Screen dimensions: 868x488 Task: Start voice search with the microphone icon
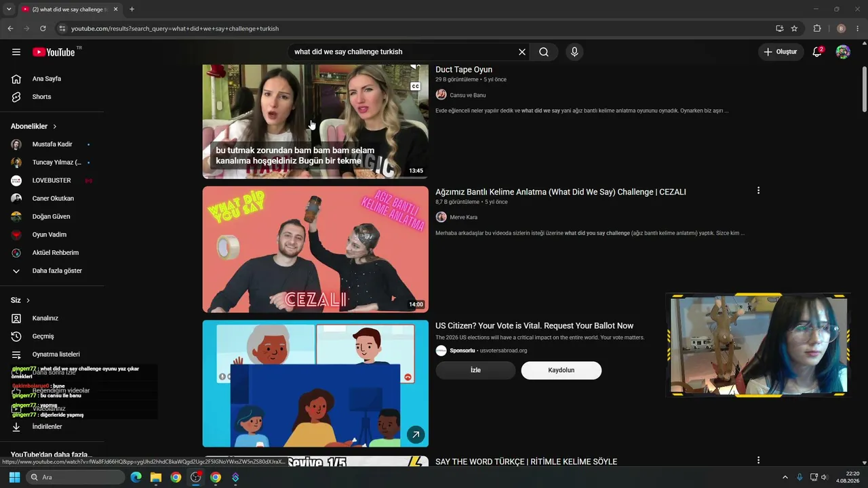(574, 52)
